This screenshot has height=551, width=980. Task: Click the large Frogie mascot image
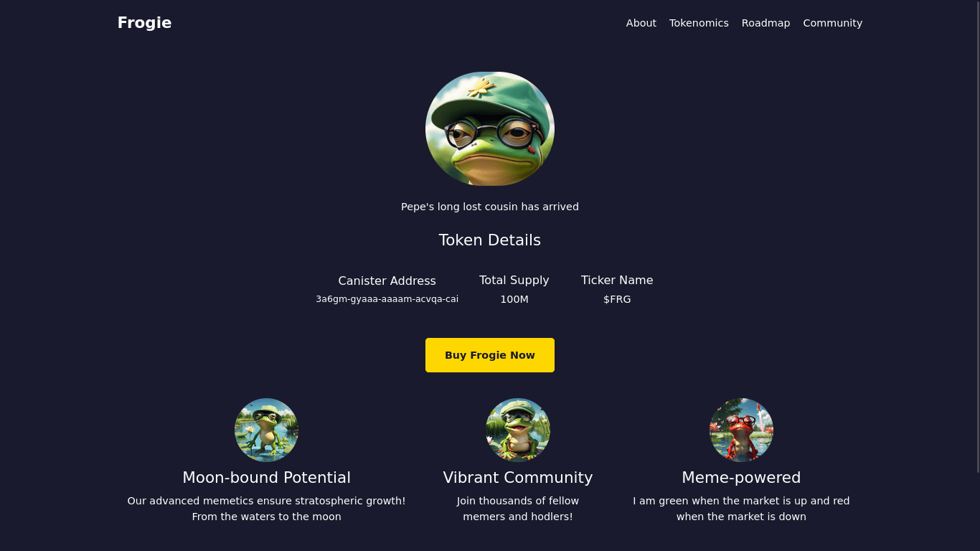click(x=490, y=129)
